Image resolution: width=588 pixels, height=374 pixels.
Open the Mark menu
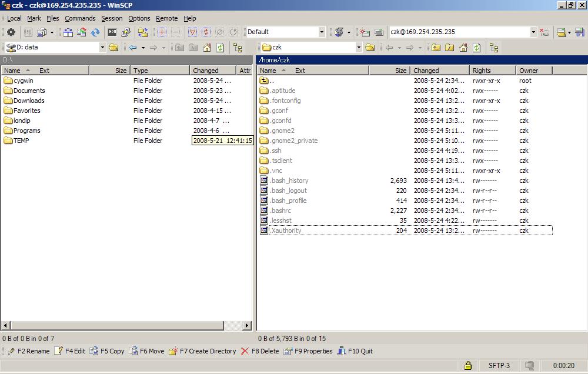pyautogui.click(x=34, y=18)
